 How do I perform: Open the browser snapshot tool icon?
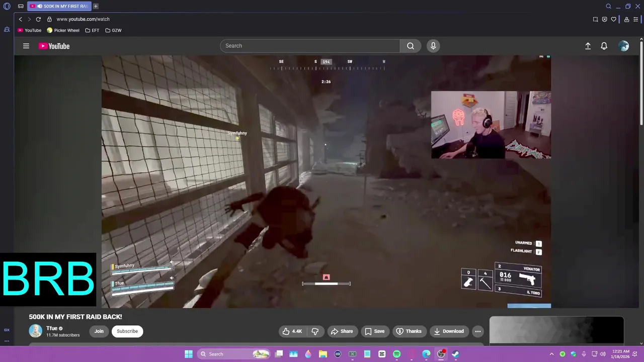click(x=595, y=19)
